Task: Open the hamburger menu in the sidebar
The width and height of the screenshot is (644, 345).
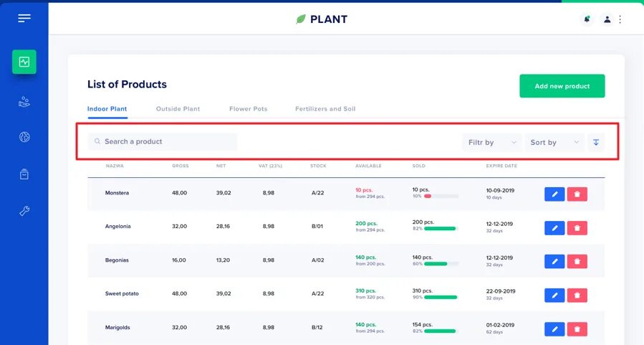Action: tap(24, 18)
